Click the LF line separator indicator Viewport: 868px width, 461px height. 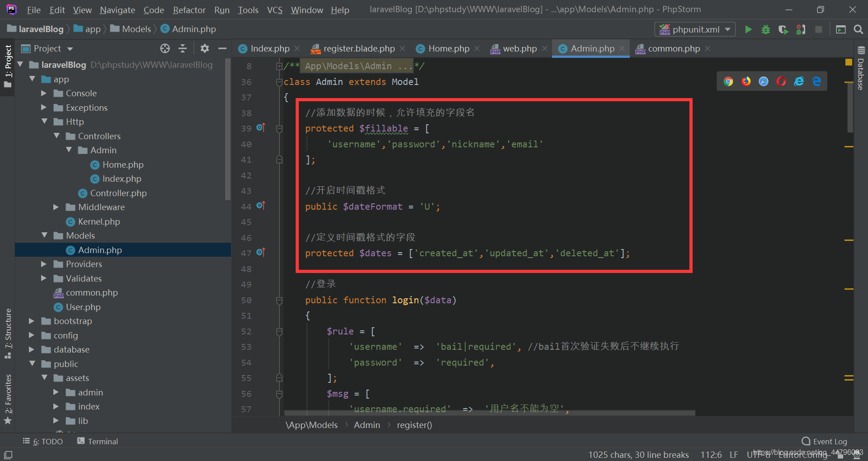(734, 455)
